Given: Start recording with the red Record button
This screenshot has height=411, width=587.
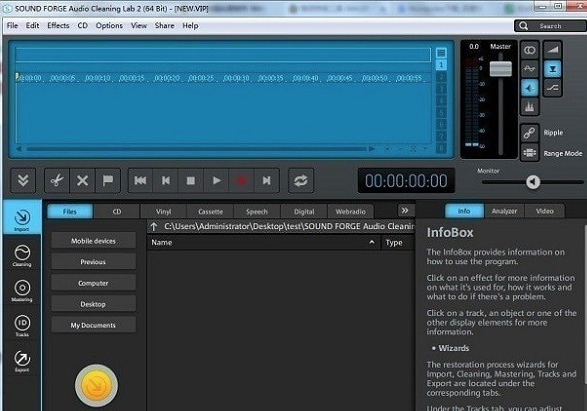Looking at the screenshot, I should tap(241, 181).
